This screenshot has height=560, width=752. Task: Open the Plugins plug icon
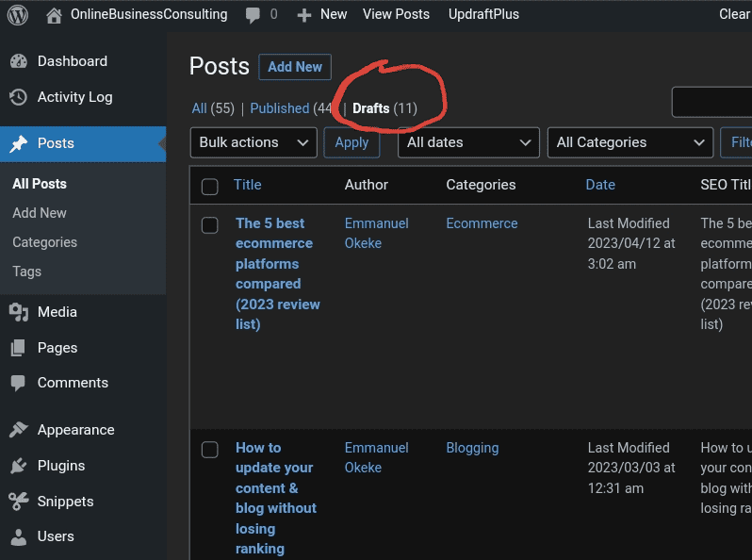click(x=18, y=466)
